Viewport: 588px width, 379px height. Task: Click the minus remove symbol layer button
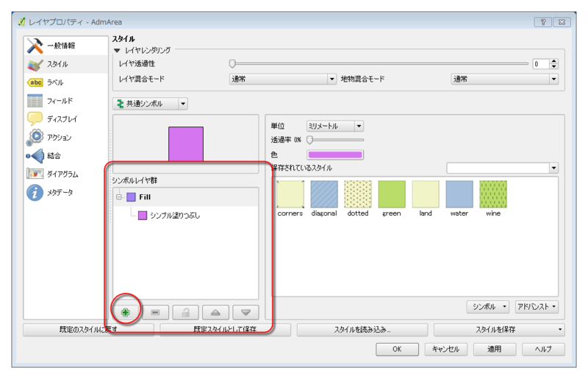[x=156, y=312]
